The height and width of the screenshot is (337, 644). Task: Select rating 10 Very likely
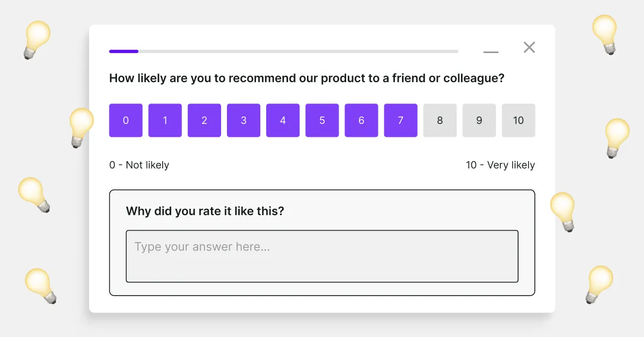coord(518,120)
